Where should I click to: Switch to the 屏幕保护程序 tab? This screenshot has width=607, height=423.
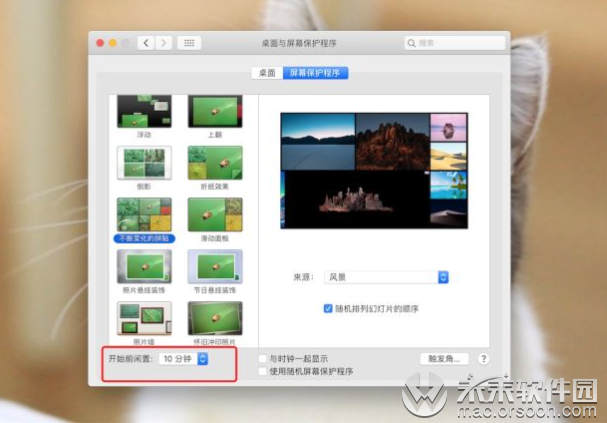(315, 73)
